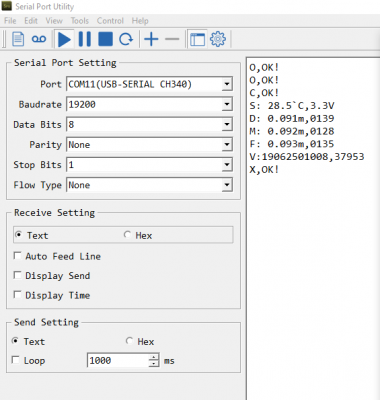Increase loop interval with up spinner

point(154,357)
